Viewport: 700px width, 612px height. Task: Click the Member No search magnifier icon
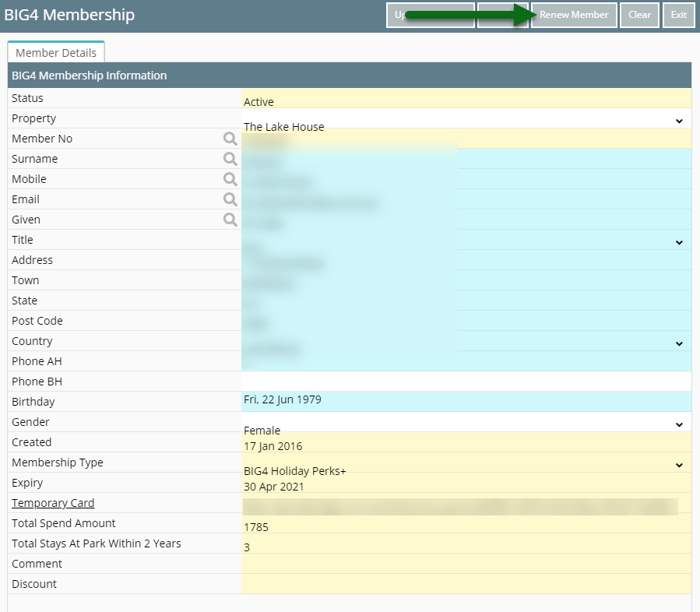230,139
